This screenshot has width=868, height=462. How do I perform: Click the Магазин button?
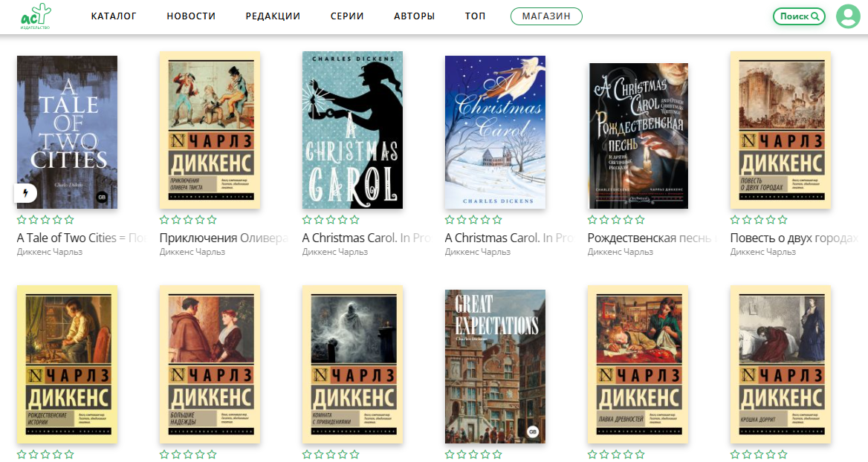[546, 16]
